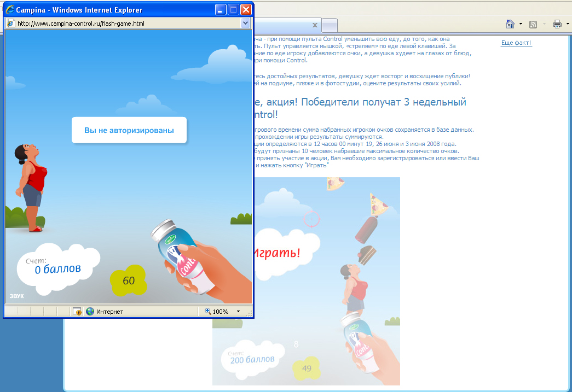Screen dimensions: 572x392
Task: Click the yellow timer showing 60
Action: pyautogui.click(x=129, y=280)
